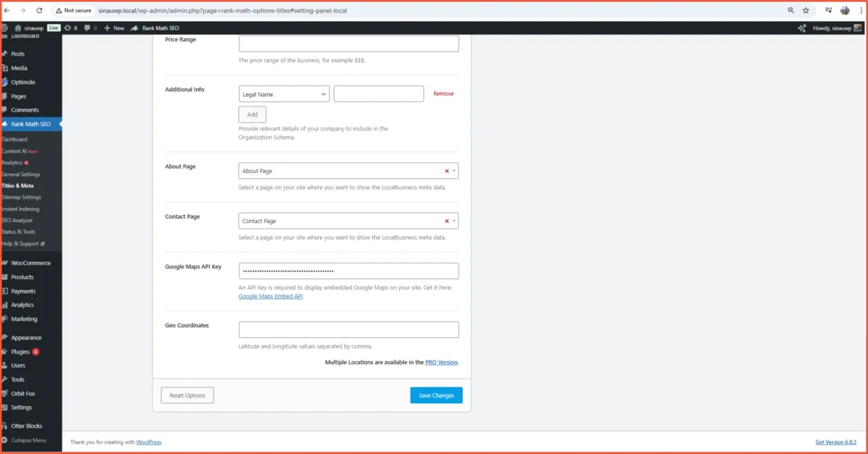Screen dimensions: 868x454
Task: Click the browser zoom magnifier icon
Action: tap(791, 11)
